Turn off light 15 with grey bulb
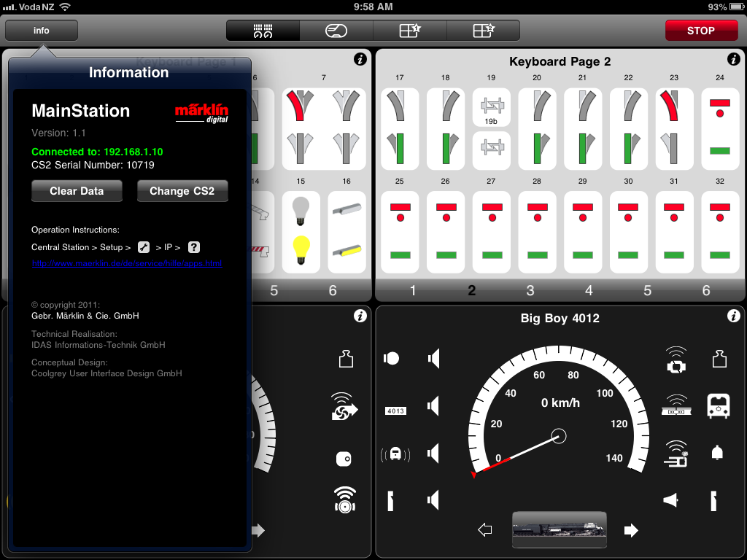Screen dimensions: 747x560 301,211
